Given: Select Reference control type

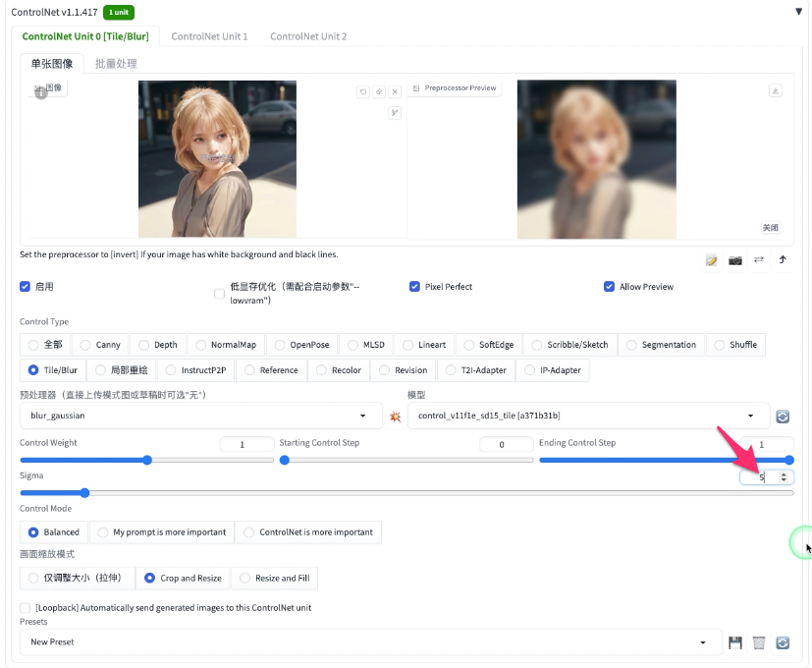Looking at the screenshot, I should point(271,370).
